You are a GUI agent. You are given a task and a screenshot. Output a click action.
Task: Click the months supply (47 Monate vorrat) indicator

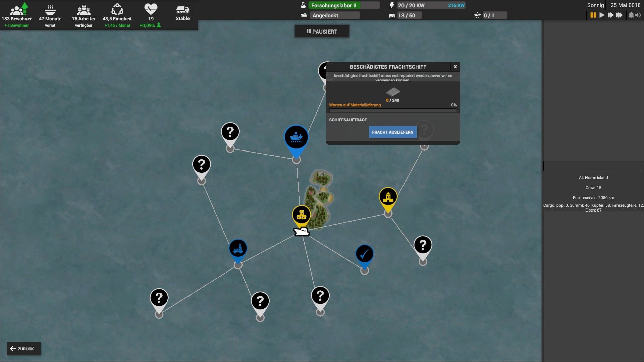(x=50, y=15)
